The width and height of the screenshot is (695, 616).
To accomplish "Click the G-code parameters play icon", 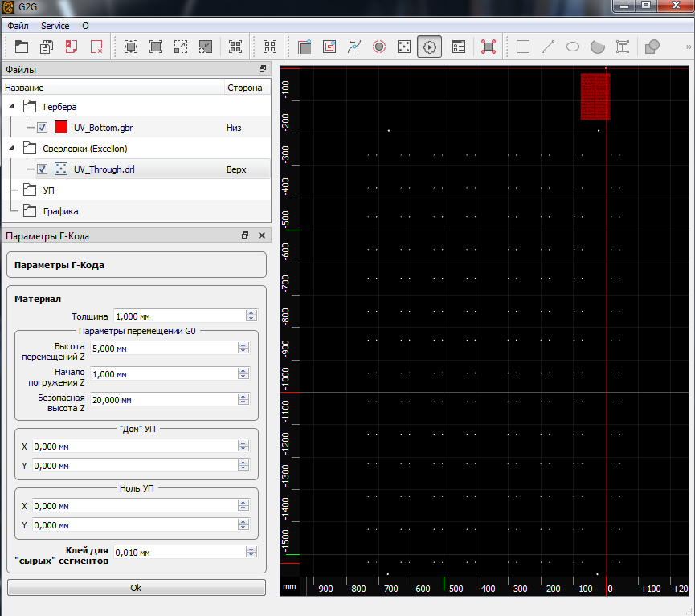I will [x=430, y=47].
